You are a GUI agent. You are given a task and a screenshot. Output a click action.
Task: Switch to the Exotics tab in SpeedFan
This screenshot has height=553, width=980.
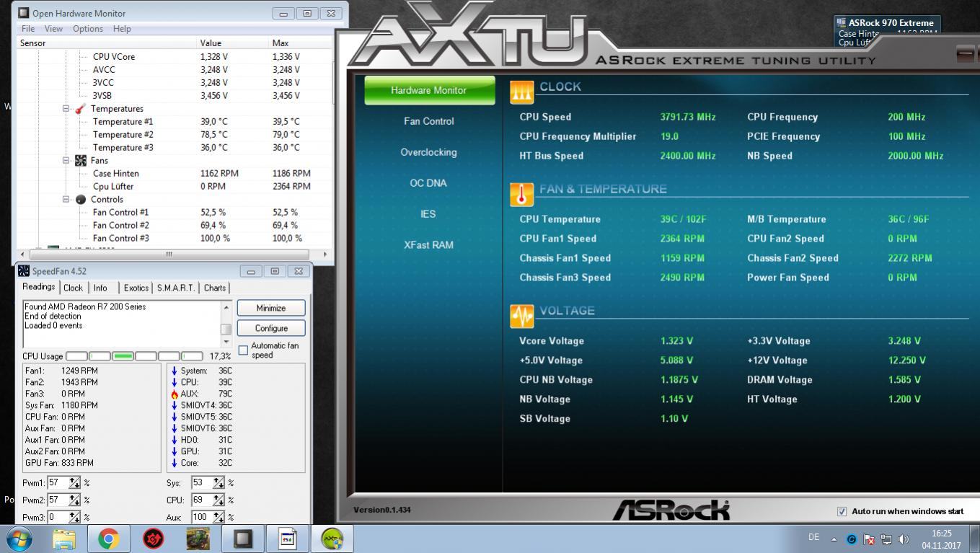(136, 288)
